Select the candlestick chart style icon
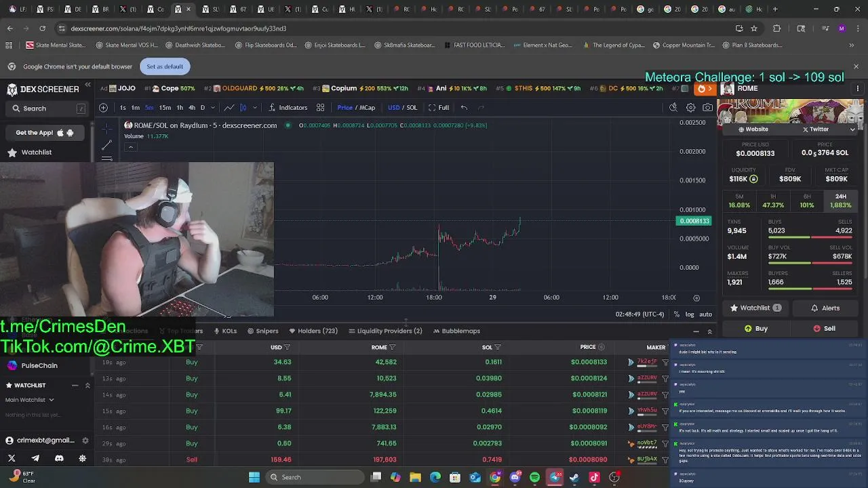This screenshot has height=488, width=868. (243, 107)
